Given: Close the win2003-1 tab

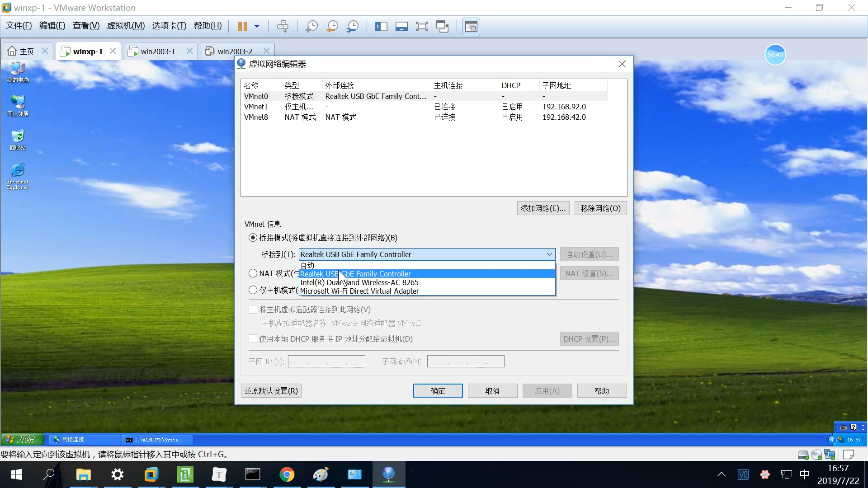Looking at the screenshot, I should [x=190, y=51].
